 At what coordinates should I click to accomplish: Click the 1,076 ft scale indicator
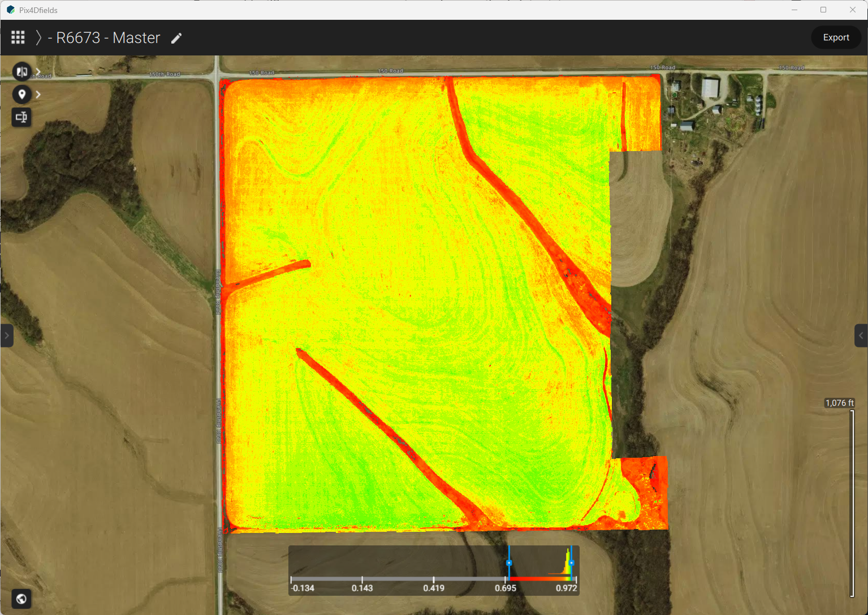click(839, 402)
